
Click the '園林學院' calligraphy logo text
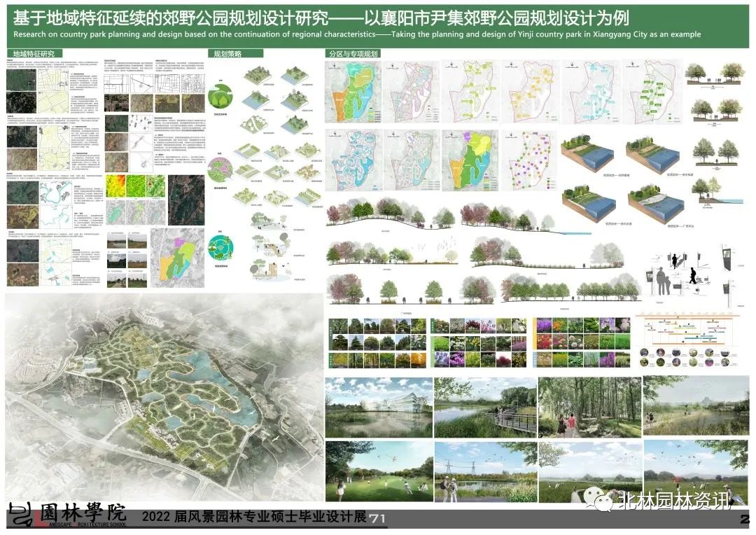coord(83,513)
